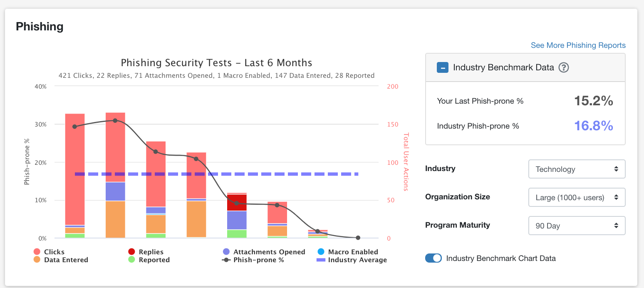Click the first Phish-prone % data point

(x=75, y=127)
